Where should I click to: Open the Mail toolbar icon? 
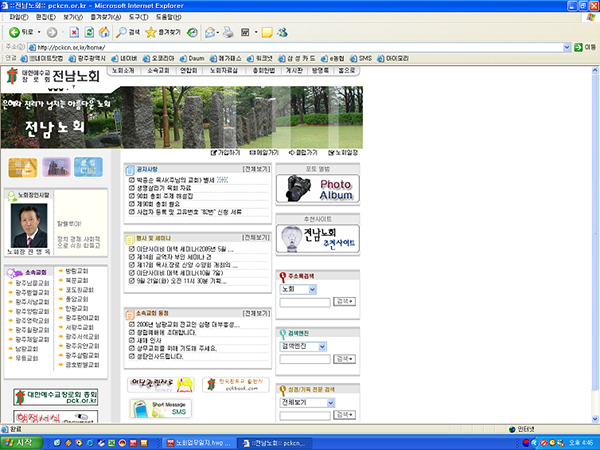[213, 32]
